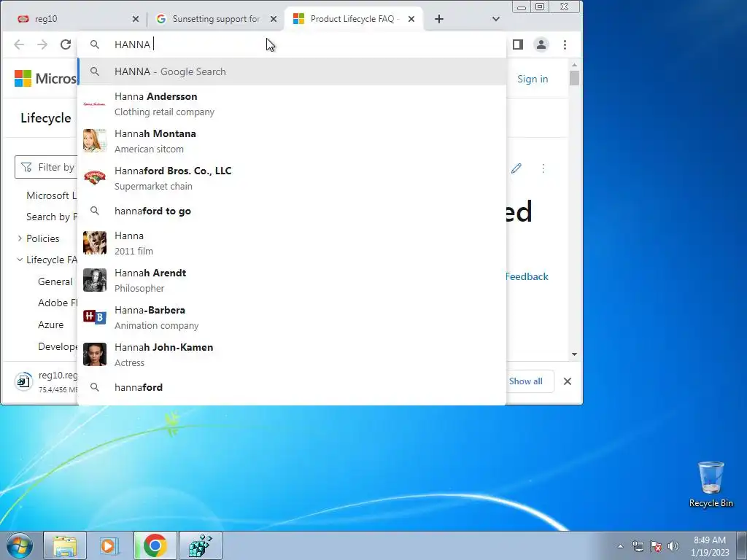Select Hannaford Bros. Co., LLC suggestion
The height and width of the screenshot is (560, 747).
(292, 178)
